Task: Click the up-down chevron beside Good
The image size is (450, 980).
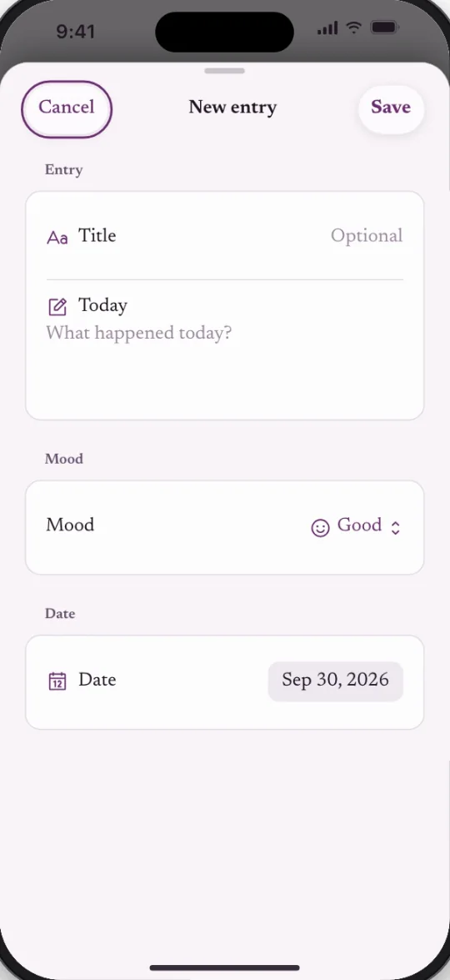Action: pos(395,528)
